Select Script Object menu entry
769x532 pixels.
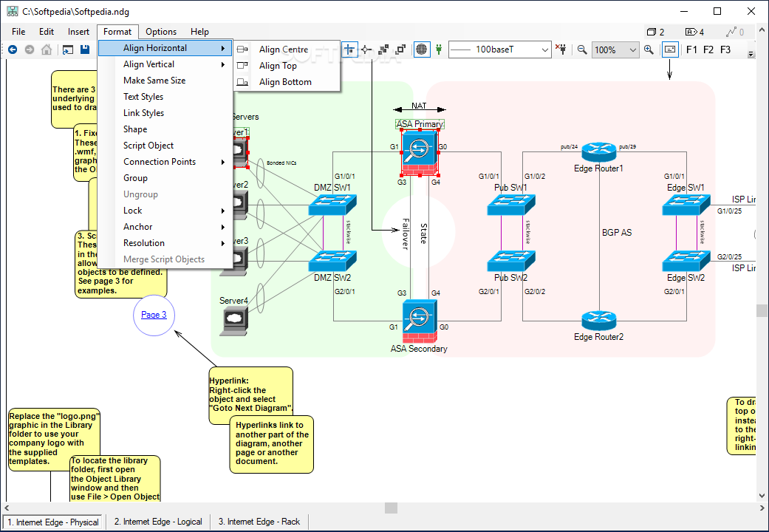[x=165, y=146]
